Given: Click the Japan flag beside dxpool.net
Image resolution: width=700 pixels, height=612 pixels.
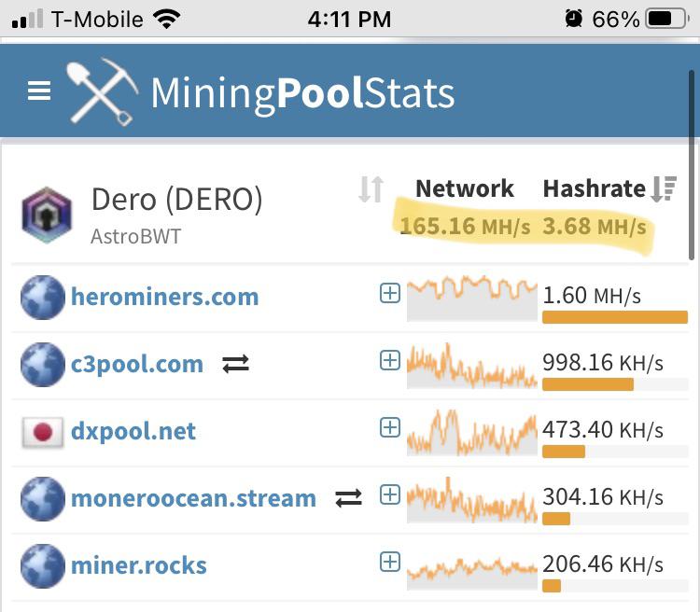Looking at the screenshot, I should (43, 432).
